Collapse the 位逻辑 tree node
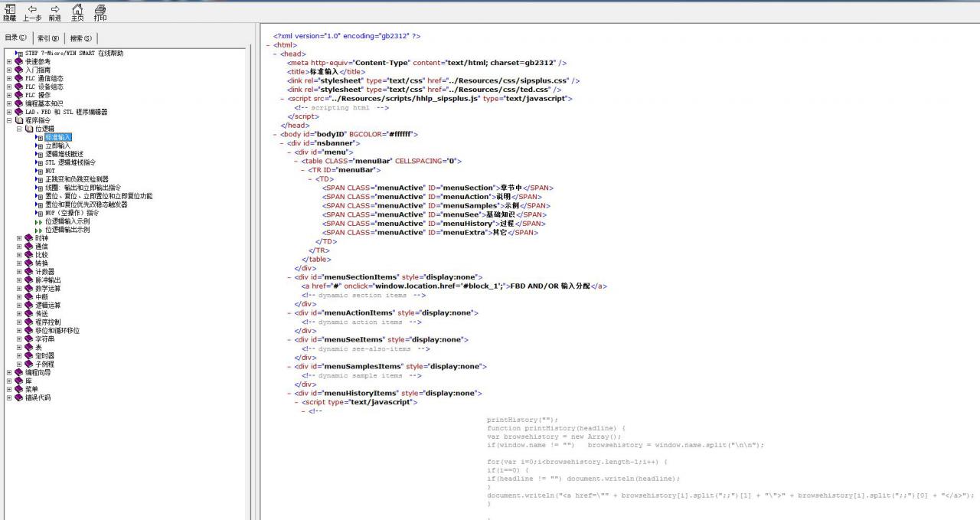This screenshot has height=520, width=980. (19, 129)
